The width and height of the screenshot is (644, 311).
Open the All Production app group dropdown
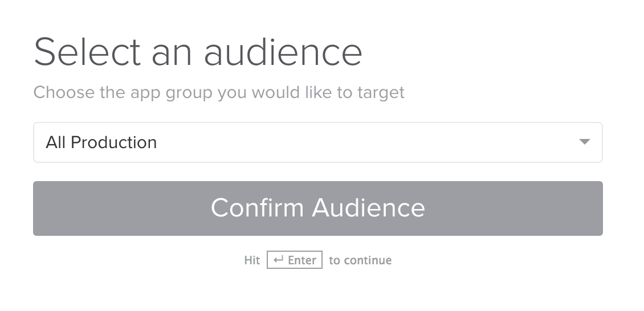click(x=317, y=142)
